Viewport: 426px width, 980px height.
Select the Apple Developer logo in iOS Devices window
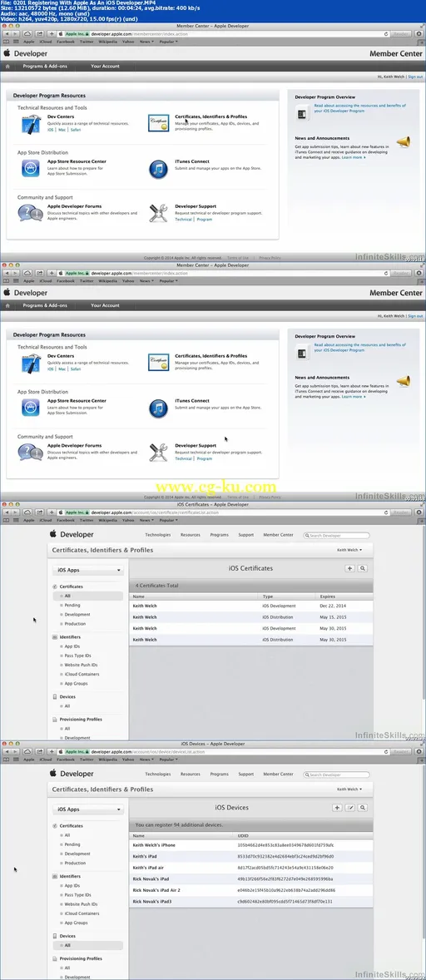[72, 774]
